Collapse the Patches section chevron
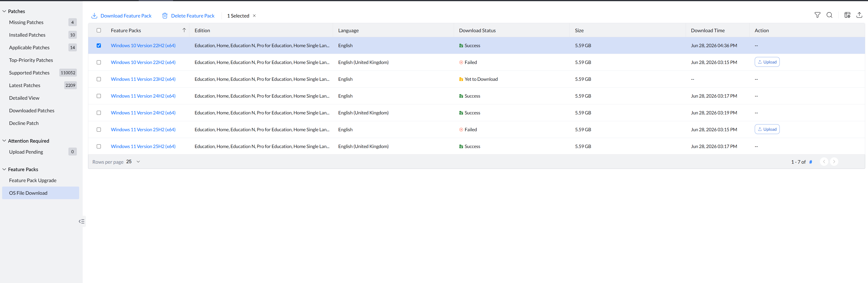Screen dimensions: 868x283 4,11
